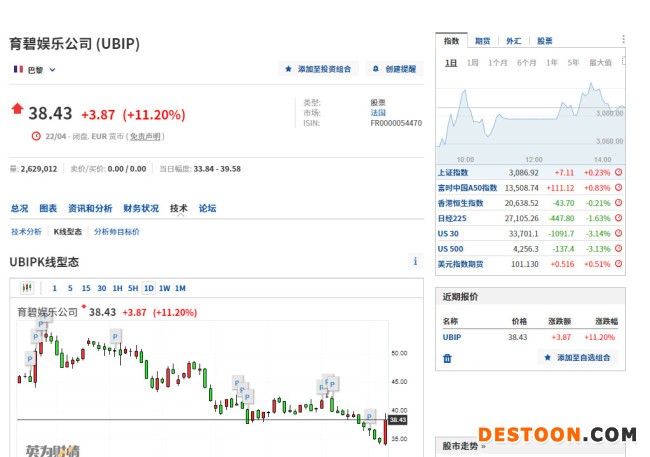This screenshot has width=650, height=457.
Task: Click the star Add to Portfolio button
Action: coord(319,69)
